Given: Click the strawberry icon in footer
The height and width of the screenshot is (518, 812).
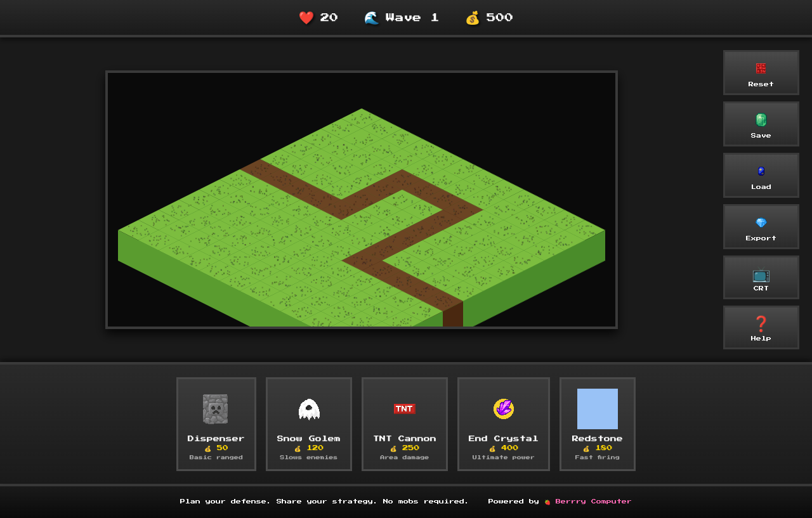Looking at the screenshot, I should tap(547, 501).
